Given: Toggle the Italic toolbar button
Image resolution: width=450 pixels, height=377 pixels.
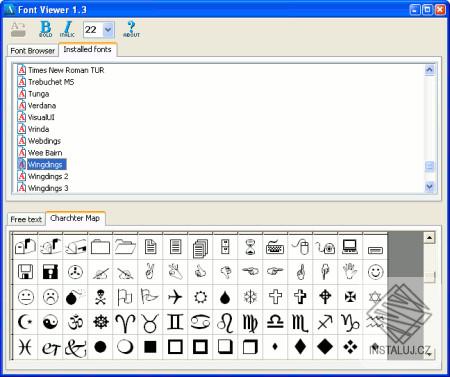Looking at the screenshot, I should click(x=67, y=29).
